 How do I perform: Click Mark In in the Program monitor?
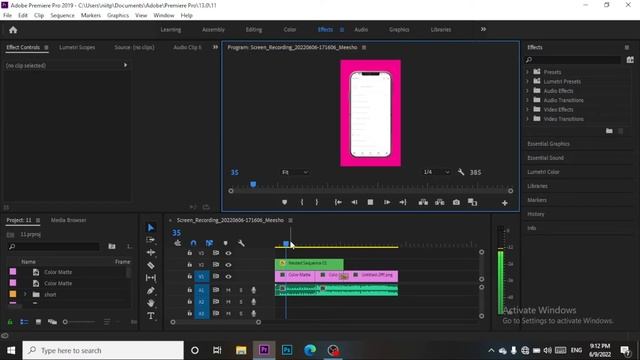click(x=302, y=202)
